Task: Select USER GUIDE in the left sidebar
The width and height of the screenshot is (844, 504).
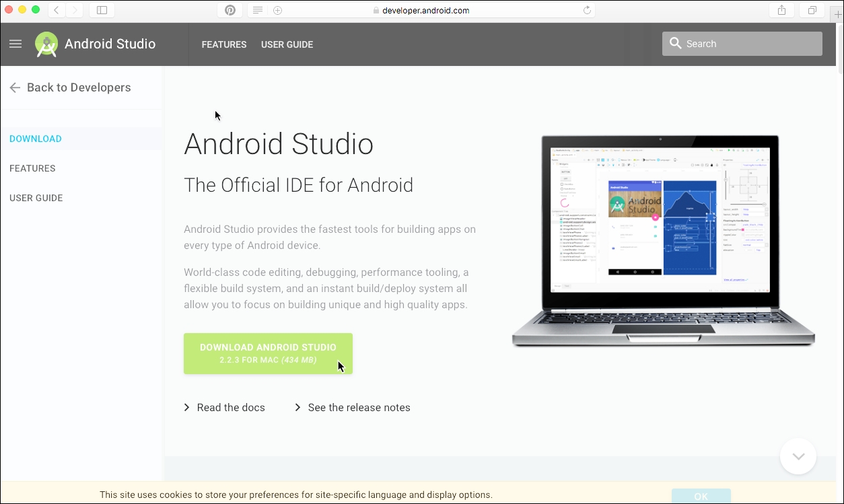Action: [36, 198]
